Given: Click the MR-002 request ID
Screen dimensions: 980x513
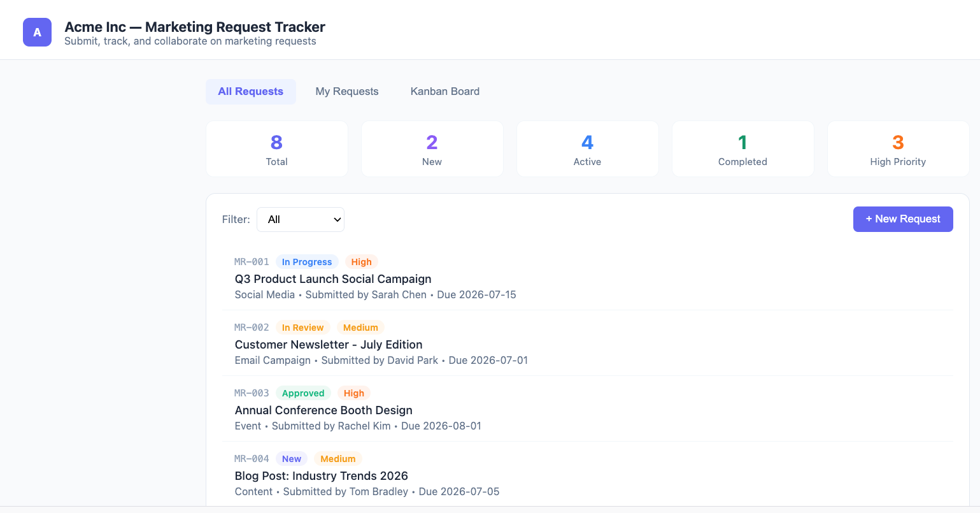Looking at the screenshot, I should point(252,328).
